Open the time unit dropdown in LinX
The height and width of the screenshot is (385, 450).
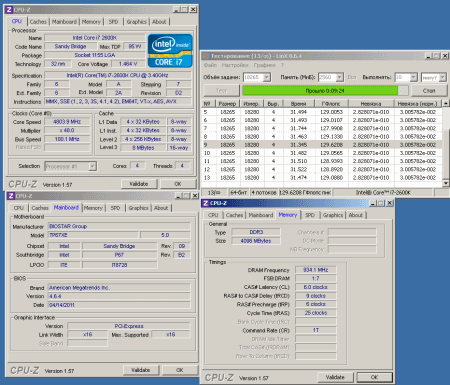[442, 77]
